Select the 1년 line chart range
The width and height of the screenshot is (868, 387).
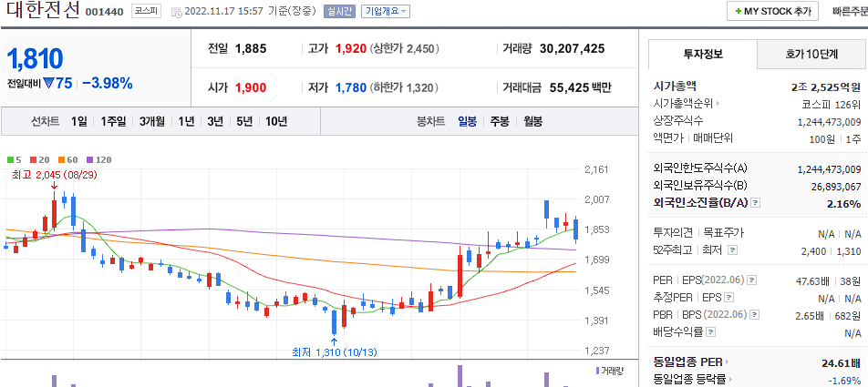coord(186,122)
